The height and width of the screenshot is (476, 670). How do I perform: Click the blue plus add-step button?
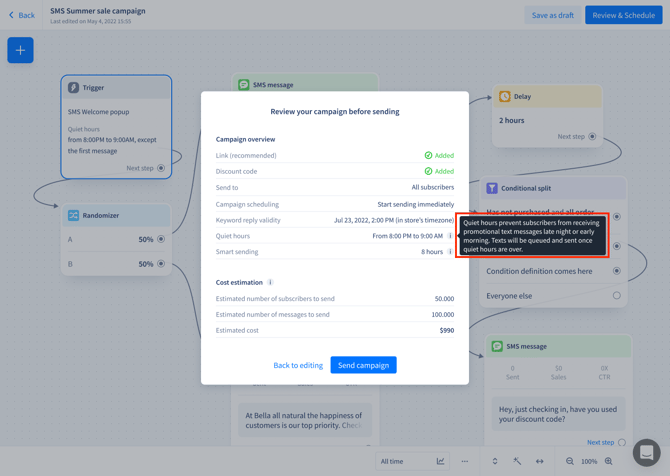click(20, 50)
